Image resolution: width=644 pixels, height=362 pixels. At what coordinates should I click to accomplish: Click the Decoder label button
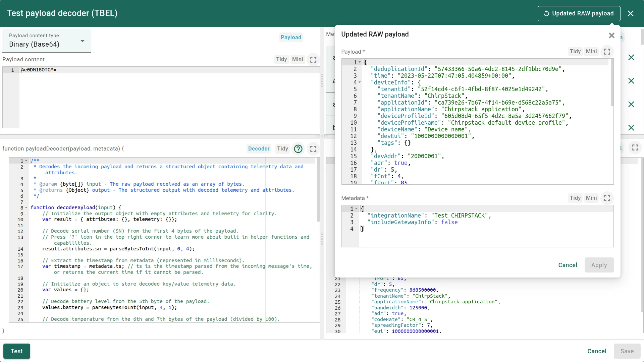[259, 148]
